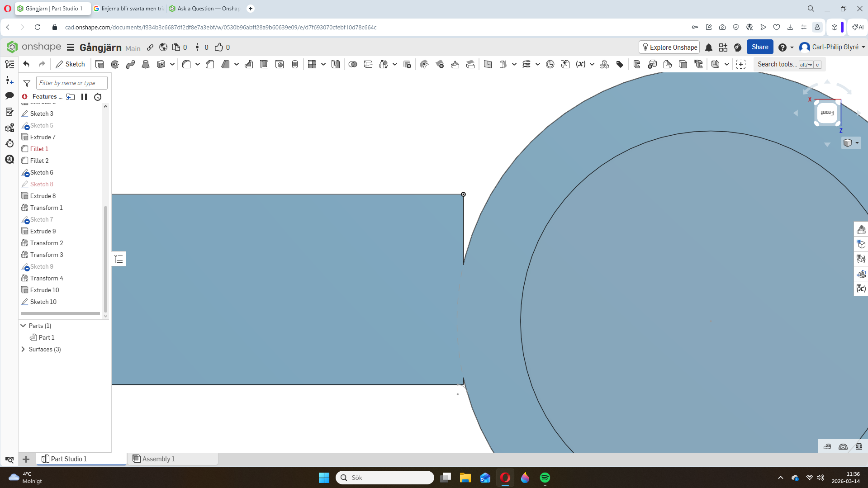Open the document link icon

point(150,47)
